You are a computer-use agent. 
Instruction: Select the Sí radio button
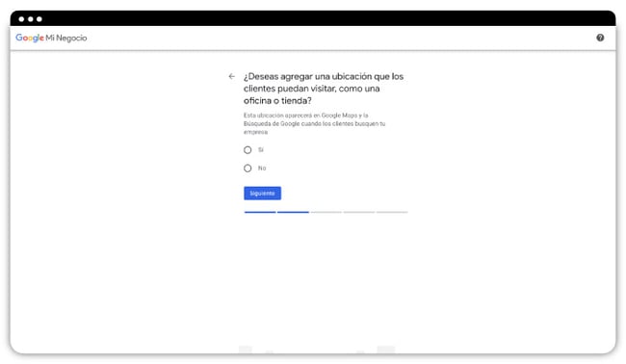point(248,150)
